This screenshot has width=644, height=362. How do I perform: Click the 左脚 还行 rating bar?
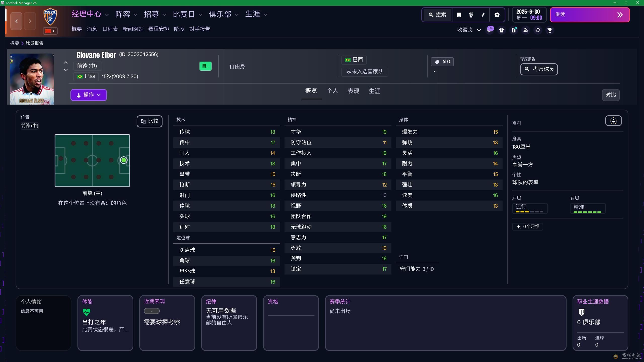coord(530,208)
